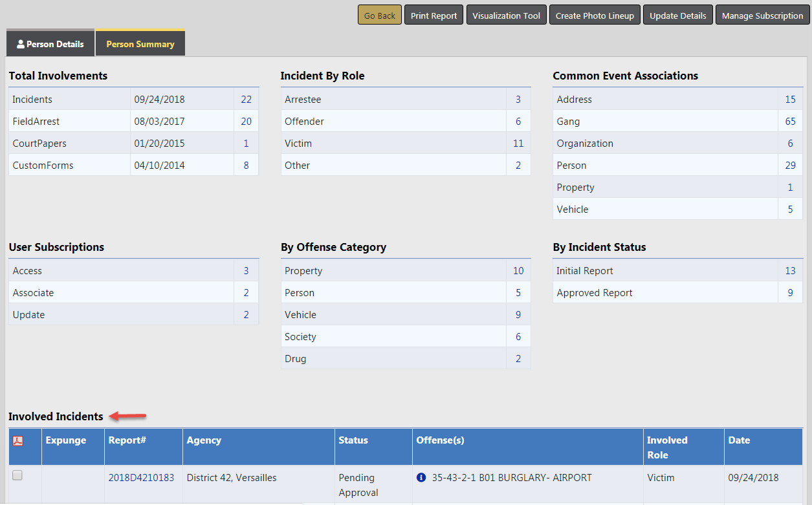This screenshot has height=505, width=812.
Task: Click the Print Report button
Action: click(433, 16)
